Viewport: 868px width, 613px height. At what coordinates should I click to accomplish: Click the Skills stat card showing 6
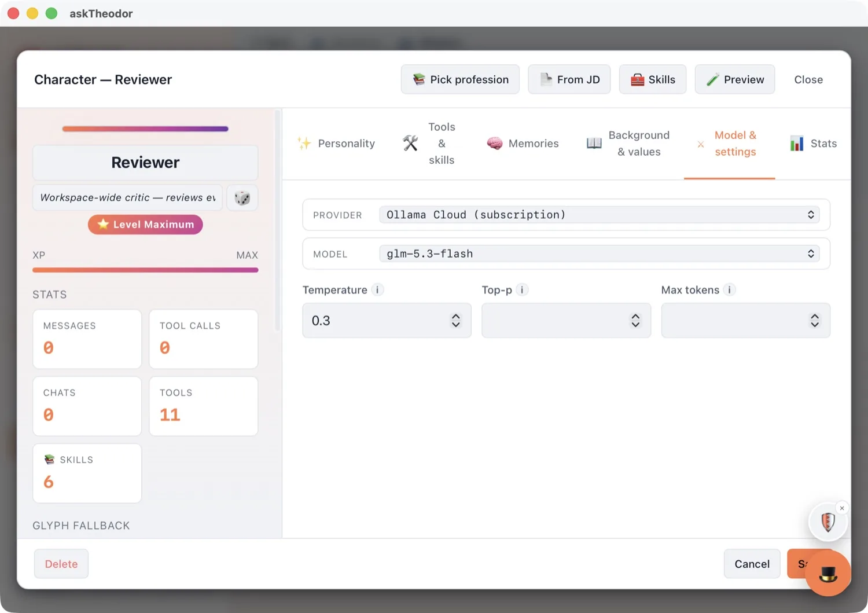point(87,473)
